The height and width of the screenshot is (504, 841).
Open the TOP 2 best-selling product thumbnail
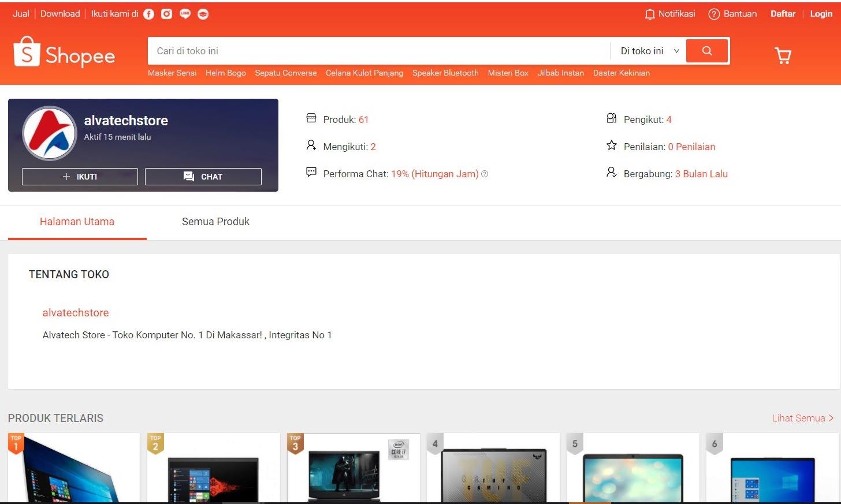click(214, 468)
